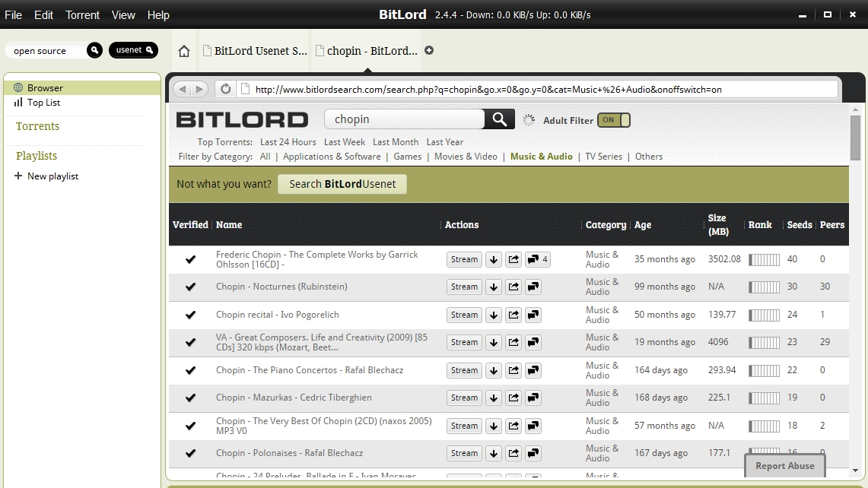This screenshot has height=488, width=868.
Task: Open a new tab with the plus icon
Action: coord(429,50)
